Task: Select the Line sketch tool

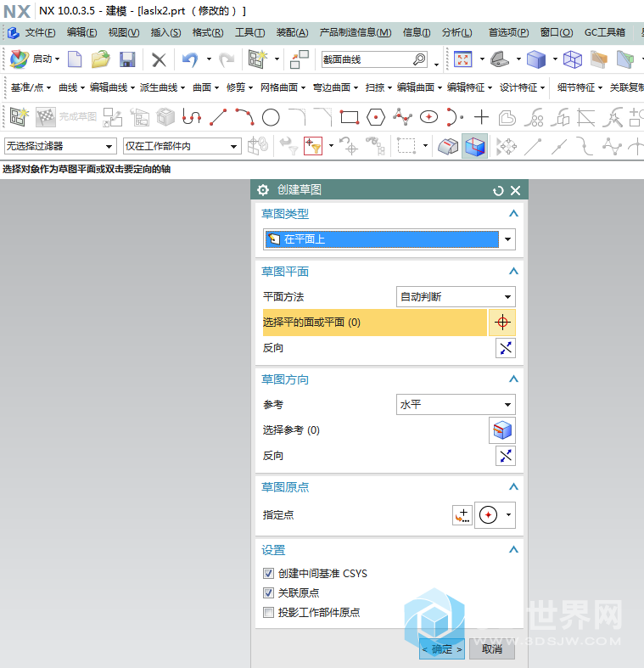Action: coord(218,117)
